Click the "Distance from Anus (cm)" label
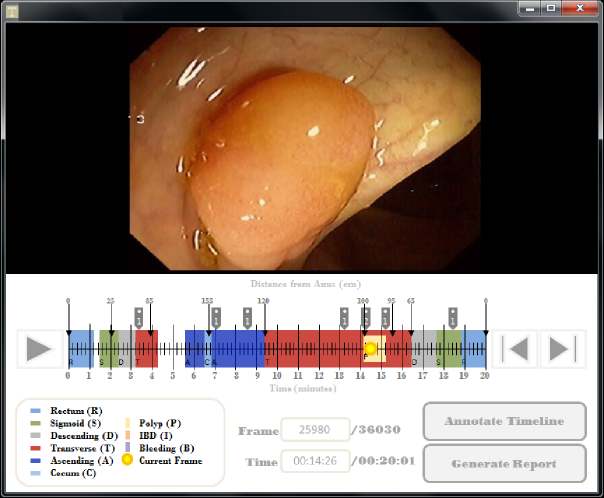This screenshot has height=498, width=604. [305, 284]
